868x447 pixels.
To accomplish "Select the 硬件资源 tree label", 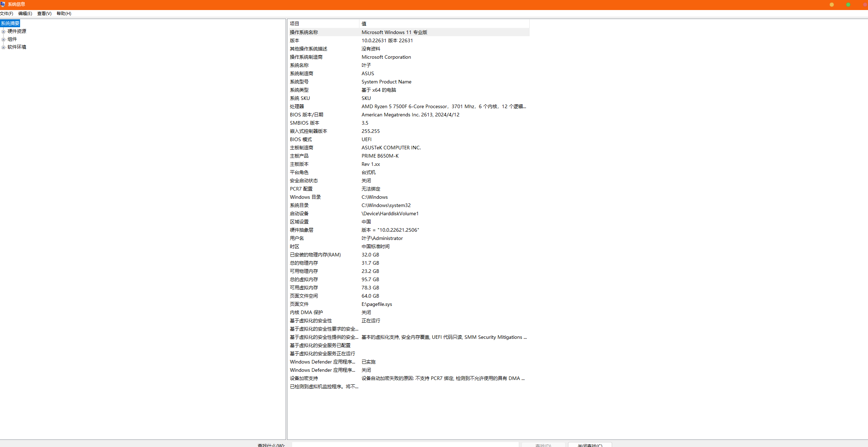I will point(17,31).
